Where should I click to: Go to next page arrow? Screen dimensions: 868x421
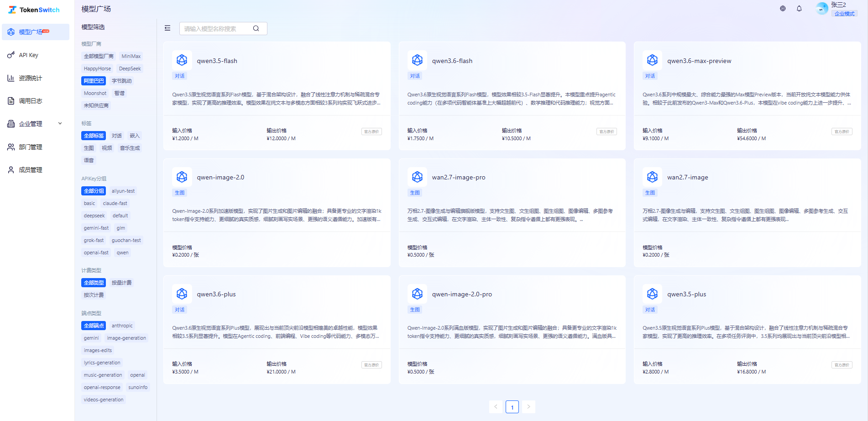pos(528,406)
